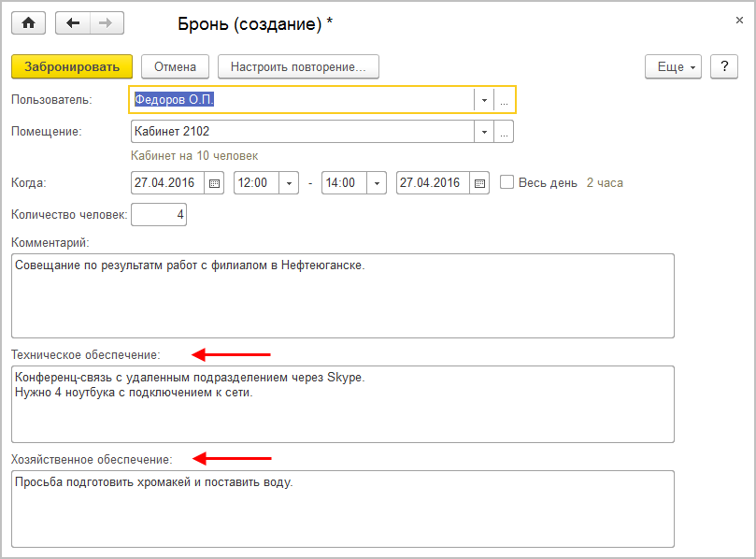Click the Количество человек field
Image resolution: width=756 pixels, height=559 pixels.
tap(159, 215)
